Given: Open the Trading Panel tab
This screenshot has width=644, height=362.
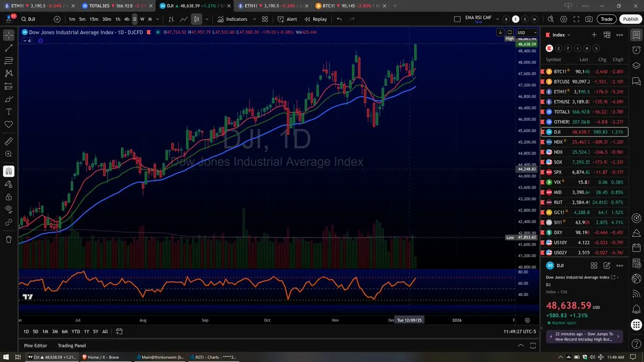Looking at the screenshot, I should coord(72,345).
